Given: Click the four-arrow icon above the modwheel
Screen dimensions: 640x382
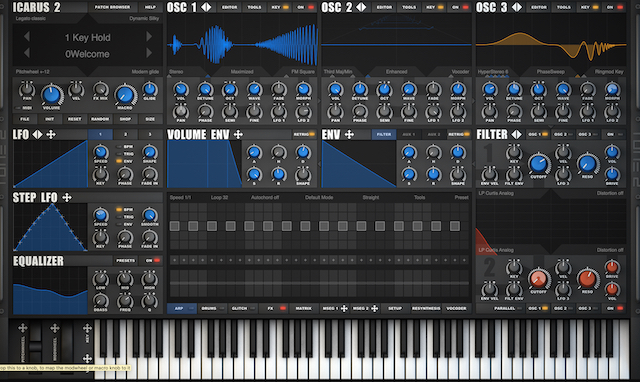Looking at the screenshot, I should (x=55, y=327).
